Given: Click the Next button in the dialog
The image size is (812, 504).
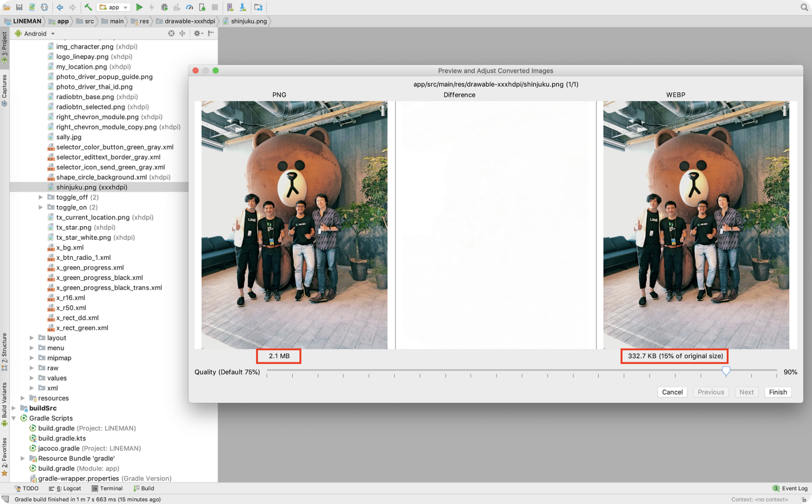Looking at the screenshot, I should tap(747, 392).
